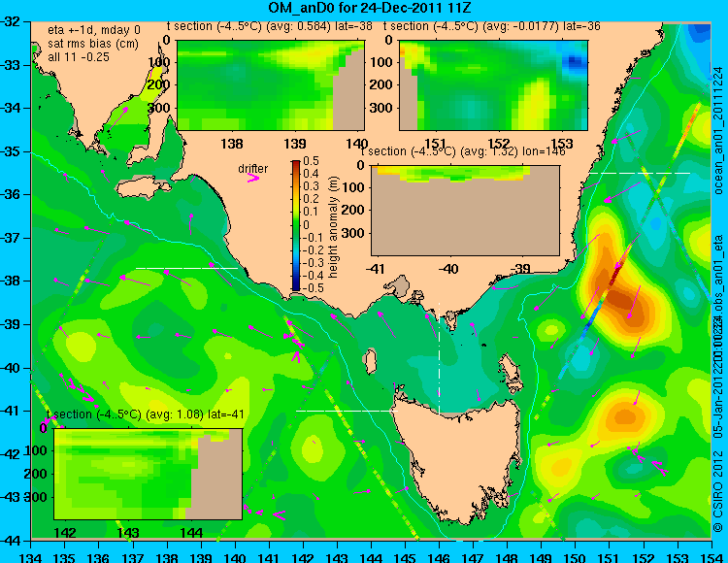Click the 153 tick under the lat=-36 inset
This screenshot has width=728, height=563.
pyautogui.click(x=562, y=144)
